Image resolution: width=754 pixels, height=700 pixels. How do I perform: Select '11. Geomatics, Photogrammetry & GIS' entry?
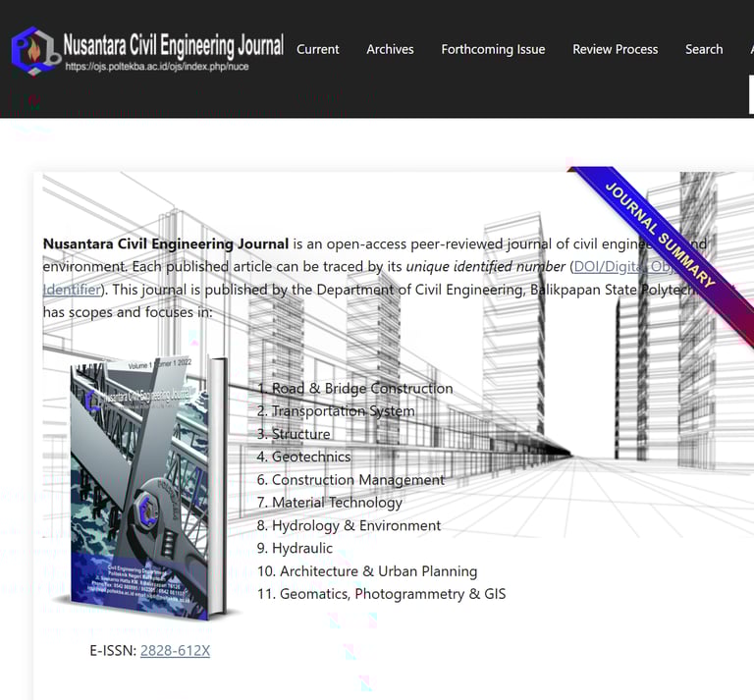click(381, 594)
